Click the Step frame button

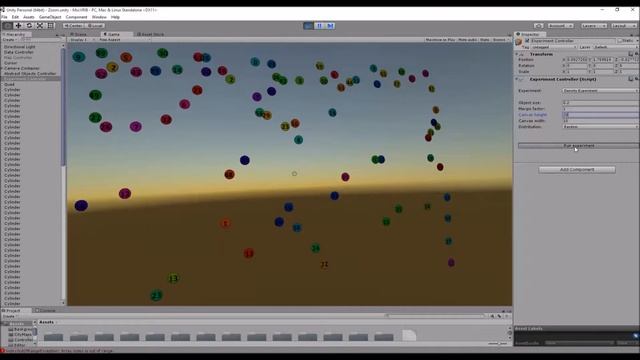[331, 26]
